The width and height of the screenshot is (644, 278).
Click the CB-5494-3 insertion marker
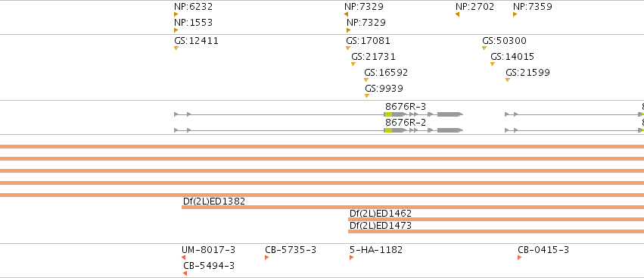click(x=185, y=273)
